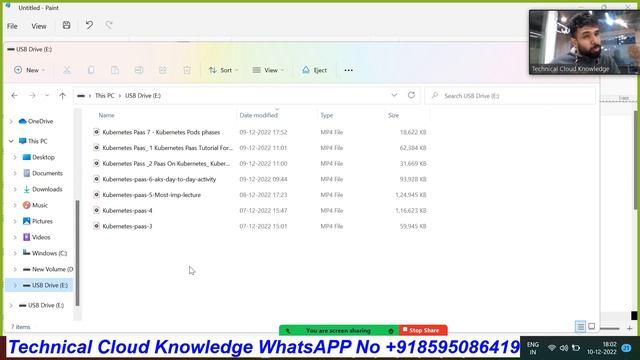Open the recent locations chevron
Image resolution: width=640 pixels, height=360 pixels.
(47, 96)
